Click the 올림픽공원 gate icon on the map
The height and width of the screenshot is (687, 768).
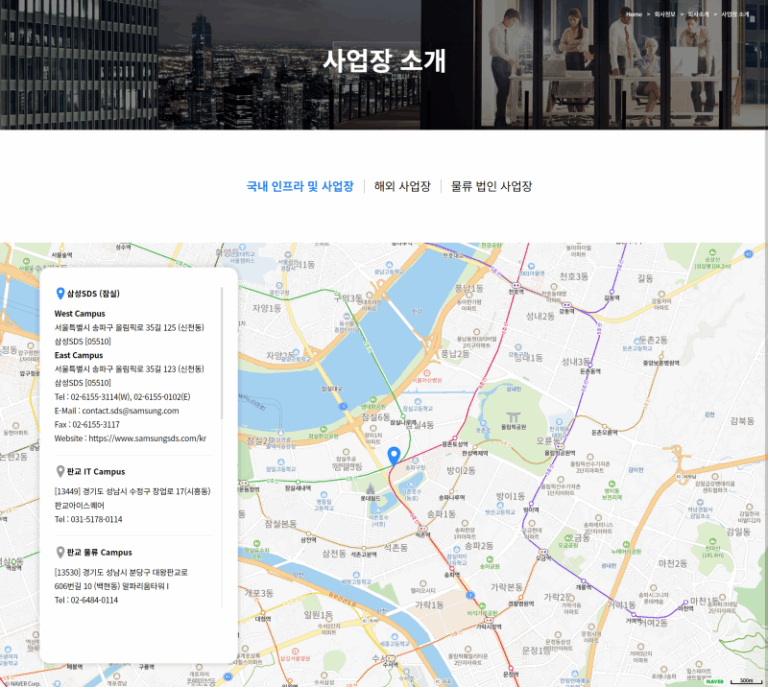(x=513, y=417)
